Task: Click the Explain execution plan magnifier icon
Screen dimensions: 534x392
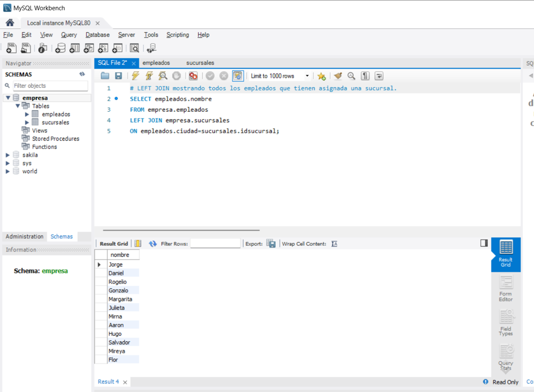Action: 163,76
